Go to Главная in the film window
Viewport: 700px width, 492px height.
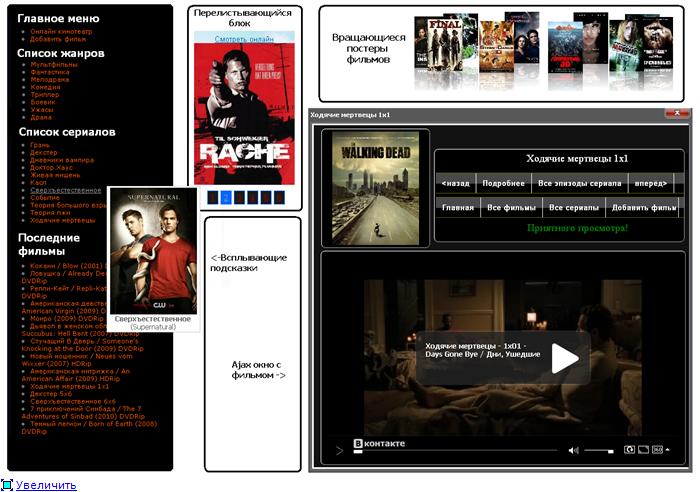click(x=458, y=208)
